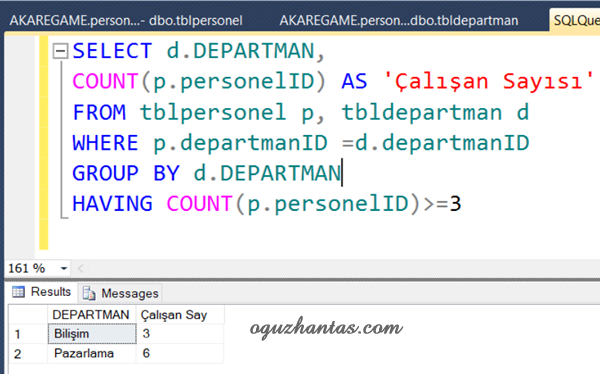Viewport: 600px width, 374px height.
Task: Click the count value 6 cell
Action: (x=180, y=353)
